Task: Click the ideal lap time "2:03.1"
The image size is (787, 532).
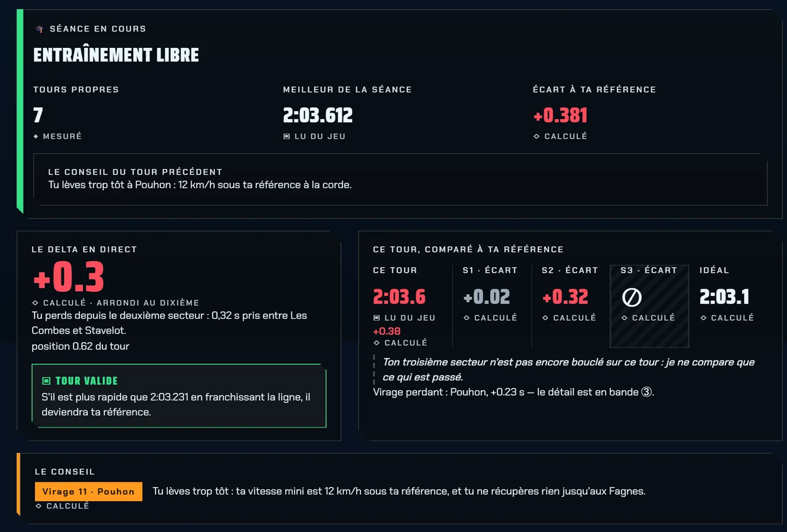Action: 724,297
